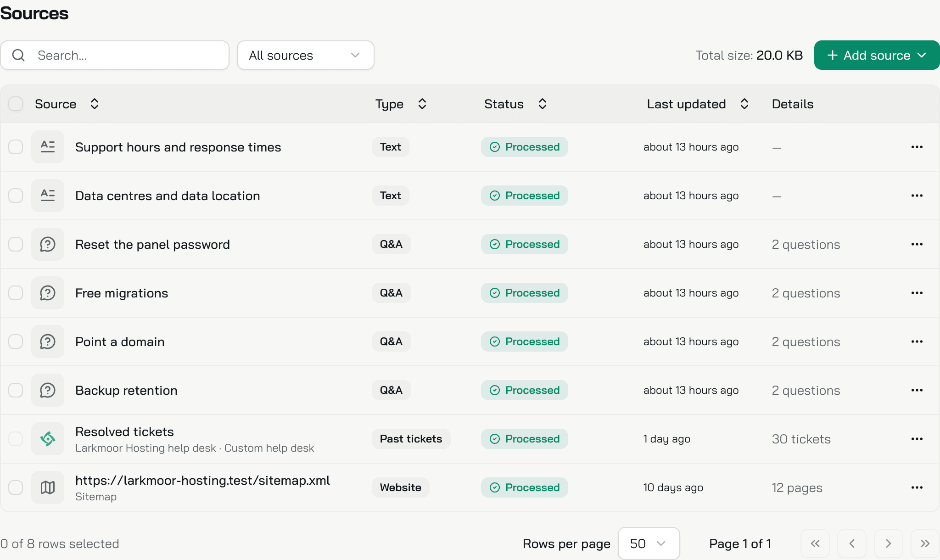Image resolution: width=940 pixels, height=560 pixels.
Task: Go to the next page arrow
Action: tap(889, 543)
